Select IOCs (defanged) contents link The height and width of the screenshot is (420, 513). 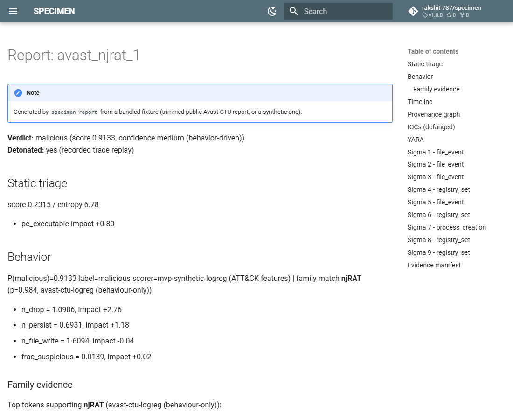[431, 127]
